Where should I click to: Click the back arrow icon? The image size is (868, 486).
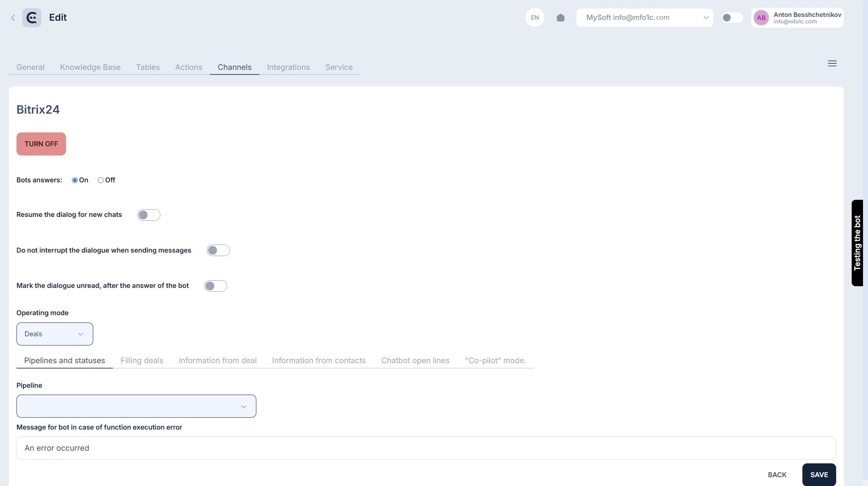[x=13, y=18]
